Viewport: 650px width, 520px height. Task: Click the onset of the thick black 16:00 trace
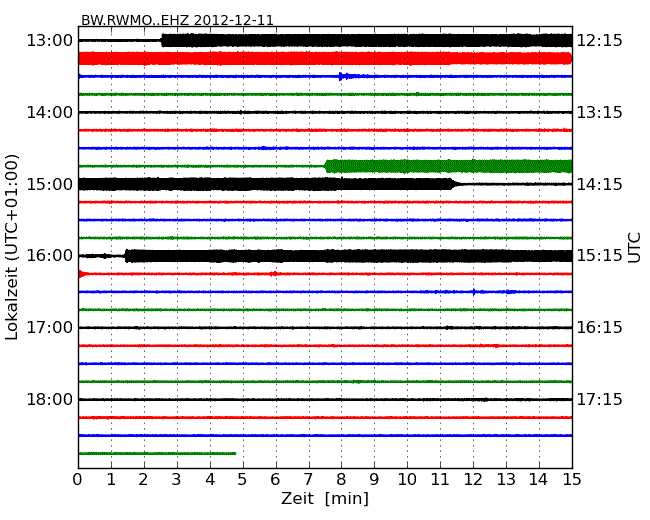click(x=126, y=256)
